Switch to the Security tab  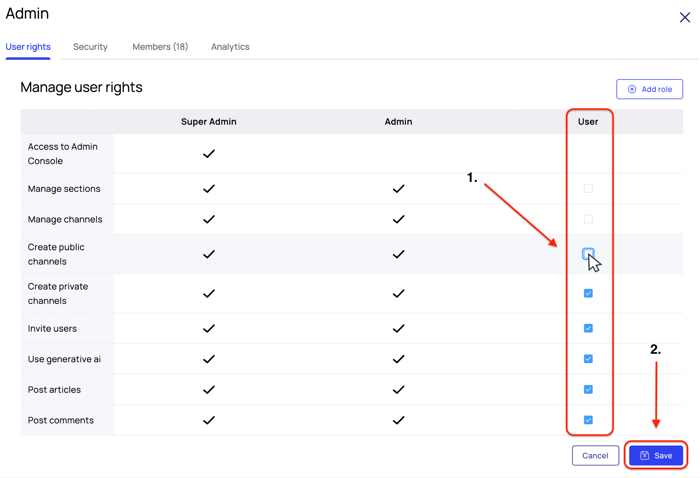pos(90,47)
